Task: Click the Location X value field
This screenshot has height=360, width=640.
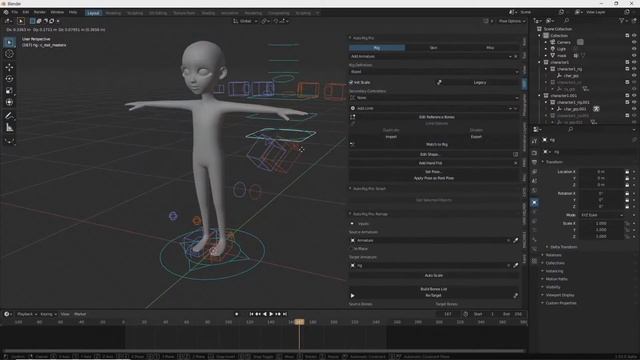Action: tap(601, 172)
